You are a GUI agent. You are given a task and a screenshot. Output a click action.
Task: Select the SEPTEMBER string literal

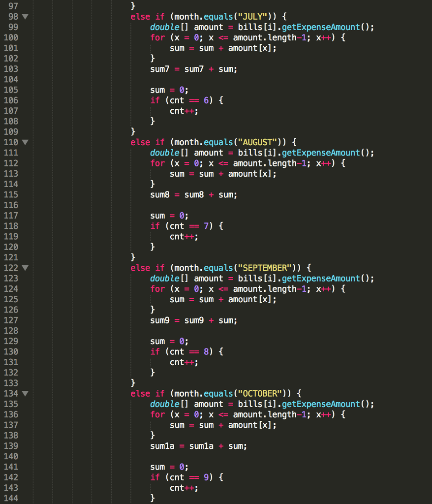click(265, 268)
